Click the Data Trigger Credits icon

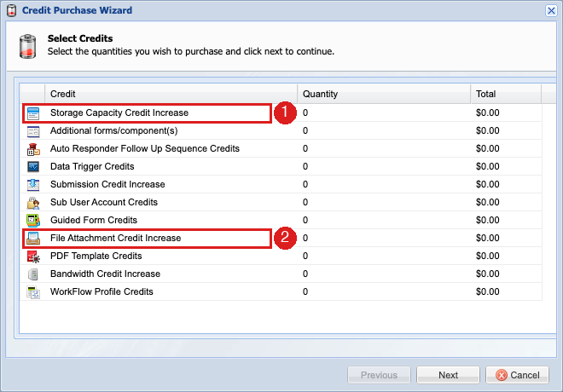click(x=33, y=167)
